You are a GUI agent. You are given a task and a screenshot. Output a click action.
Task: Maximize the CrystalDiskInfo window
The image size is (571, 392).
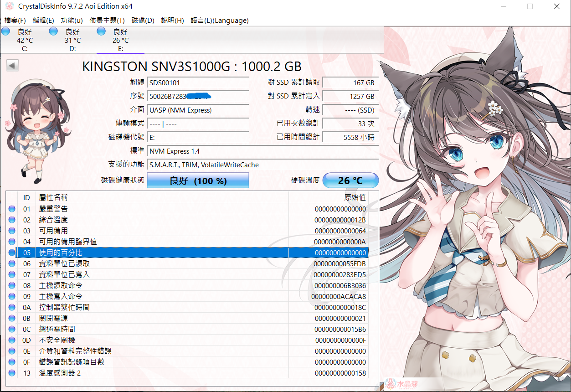click(x=530, y=6)
